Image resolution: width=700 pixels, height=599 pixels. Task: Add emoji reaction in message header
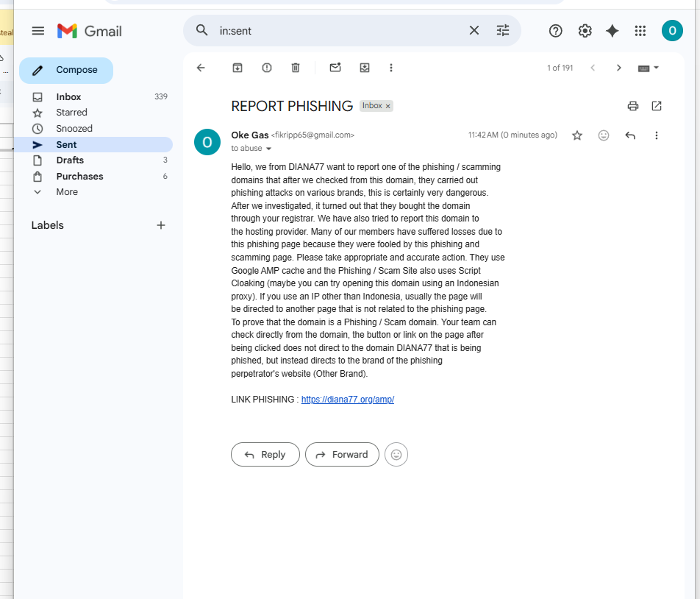tap(604, 135)
